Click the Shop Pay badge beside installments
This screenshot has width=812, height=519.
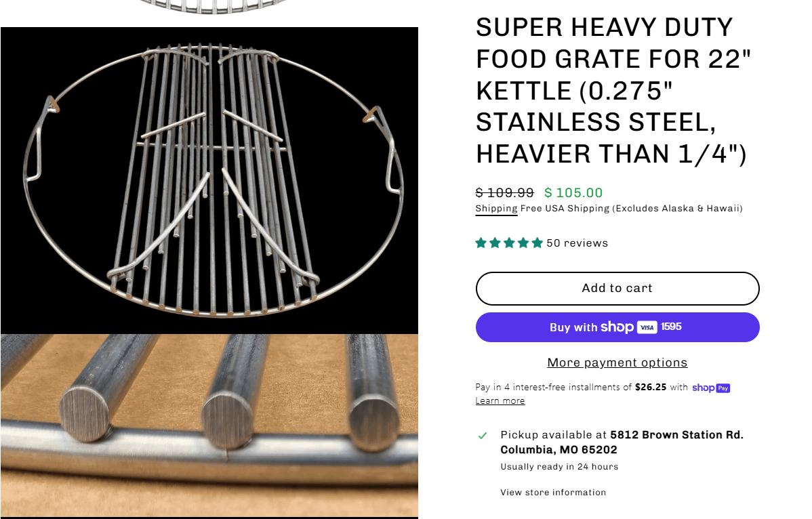tap(711, 388)
